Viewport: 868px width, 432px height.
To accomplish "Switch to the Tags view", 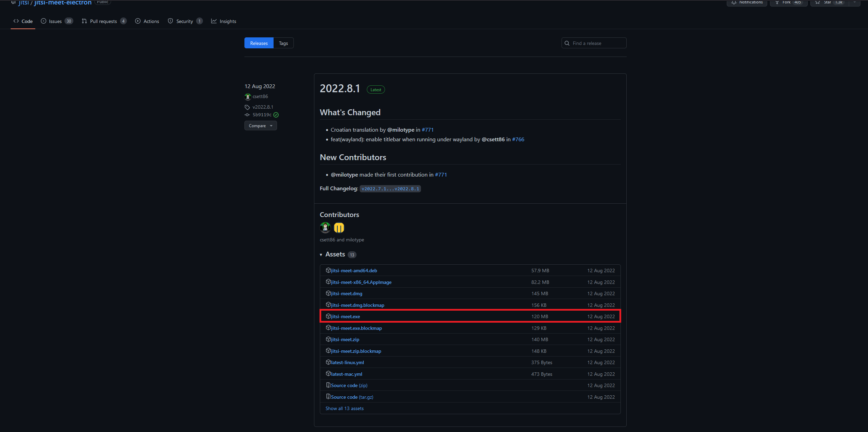I will click(284, 43).
